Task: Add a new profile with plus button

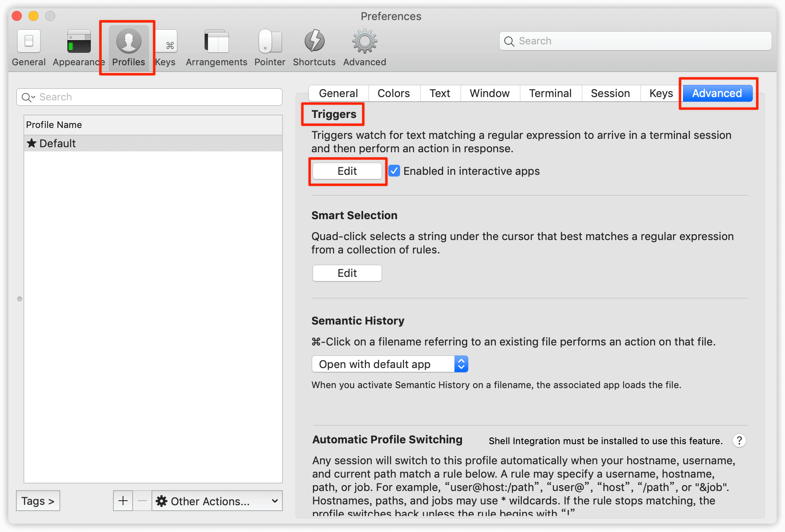Action: point(123,501)
